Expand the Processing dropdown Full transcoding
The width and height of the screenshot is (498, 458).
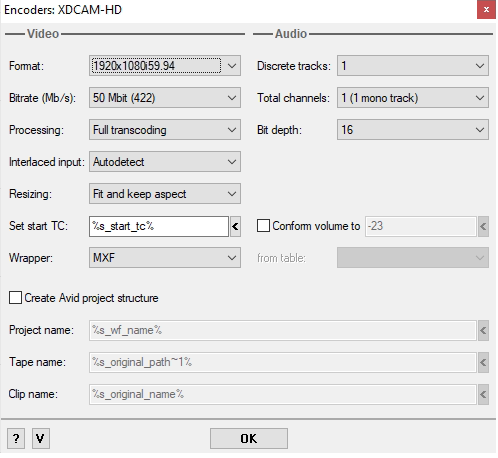(x=165, y=130)
